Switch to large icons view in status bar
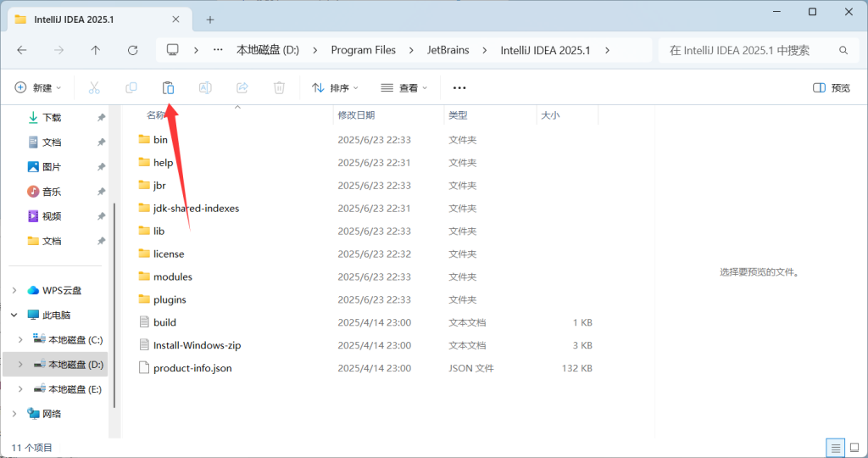This screenshot has width=868, height=458. pos(854,448)
